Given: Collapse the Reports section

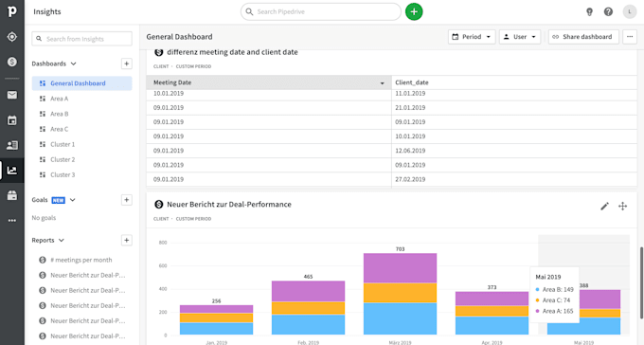Looking at the screenshot, I should (x=62, y=240).
